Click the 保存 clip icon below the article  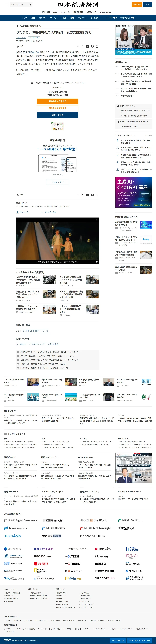point(18,195)
